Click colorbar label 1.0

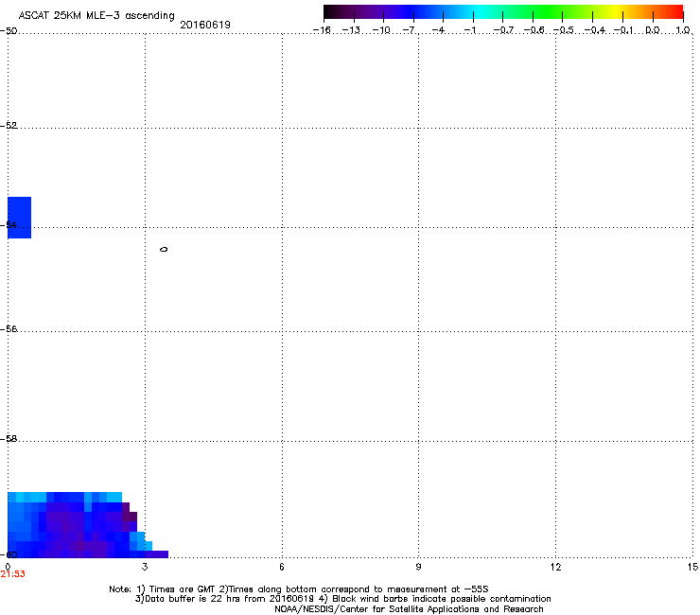click(x=683, y=30)
